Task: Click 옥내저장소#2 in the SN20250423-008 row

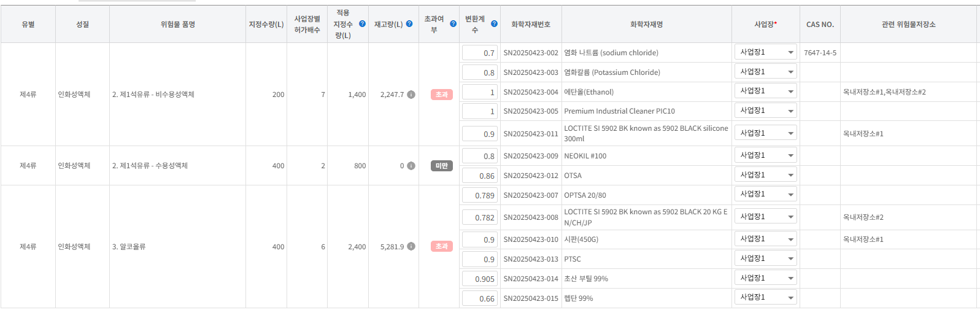Action: pos(863,217)
